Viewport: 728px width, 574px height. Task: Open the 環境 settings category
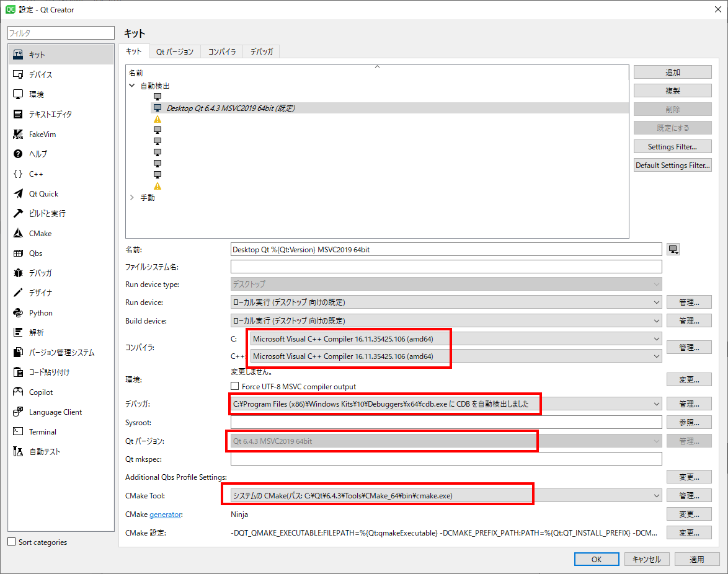(61, 94)
